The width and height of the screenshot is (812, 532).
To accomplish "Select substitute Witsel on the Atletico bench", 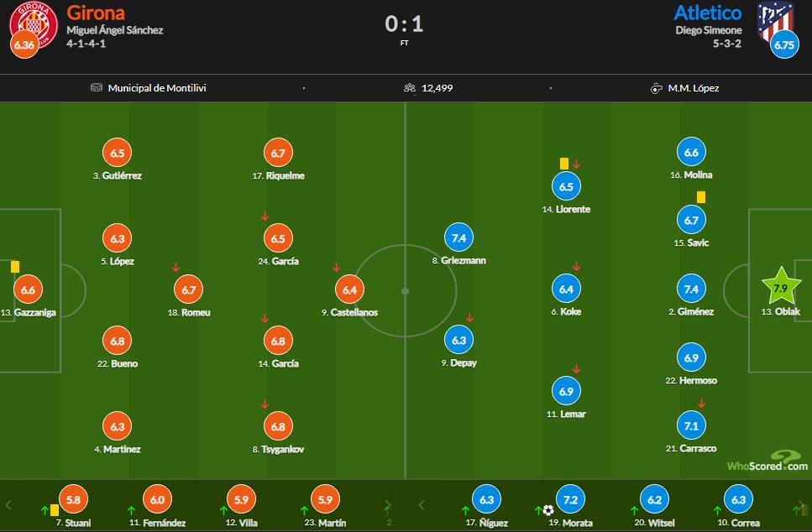I will click(654, 500).
